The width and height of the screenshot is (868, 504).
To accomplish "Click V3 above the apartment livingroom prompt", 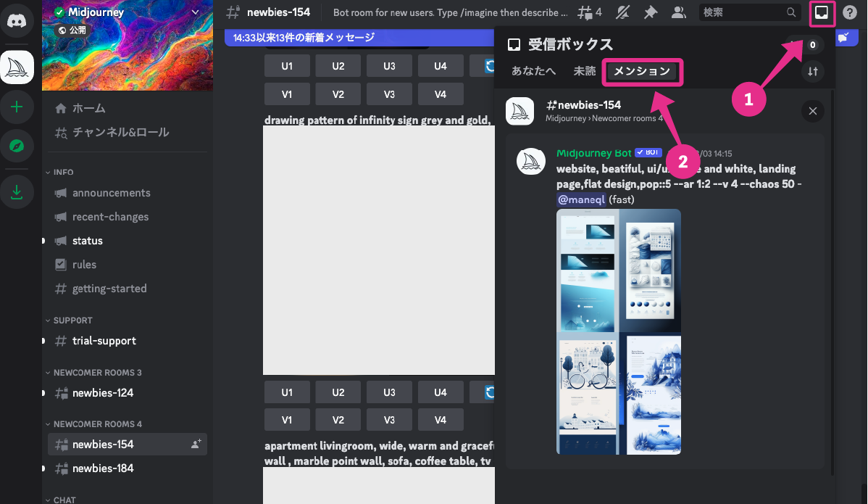I will (389, 420).
